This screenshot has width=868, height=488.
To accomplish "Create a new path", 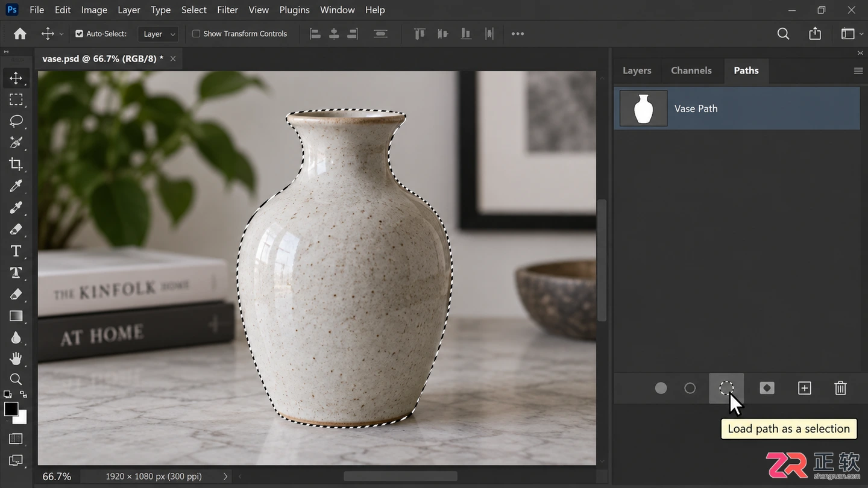I will click(805, 389).
